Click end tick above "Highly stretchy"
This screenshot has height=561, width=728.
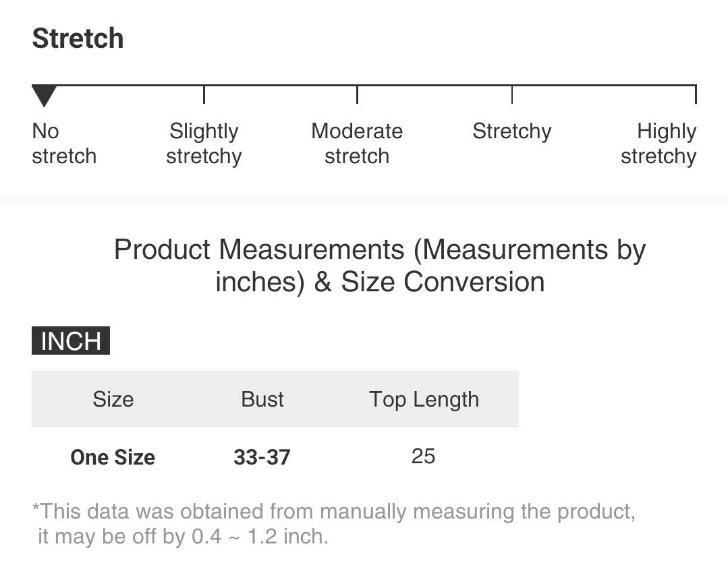[695, 94]
